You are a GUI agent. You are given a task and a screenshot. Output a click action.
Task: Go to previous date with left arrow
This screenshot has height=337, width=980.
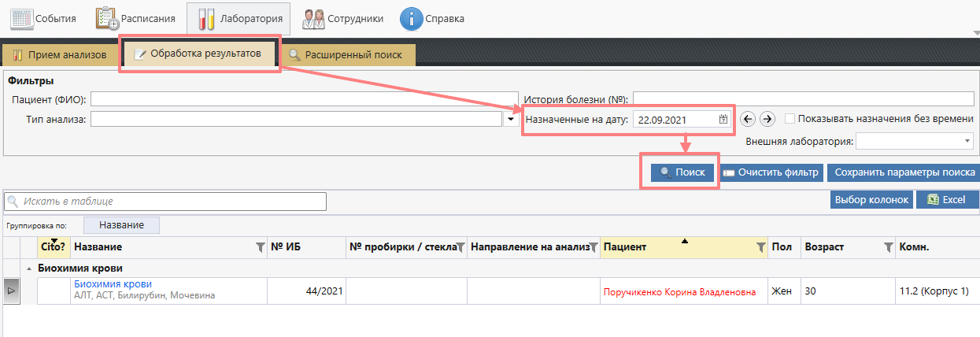[x=748, y=119]
